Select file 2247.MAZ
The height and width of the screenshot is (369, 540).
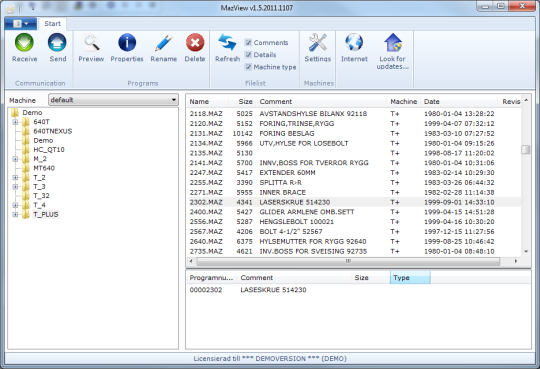354,173
